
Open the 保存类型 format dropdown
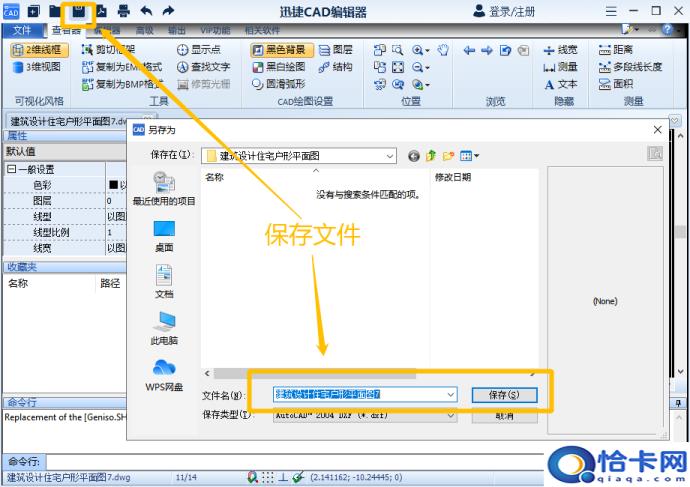(x=451, y=415)
